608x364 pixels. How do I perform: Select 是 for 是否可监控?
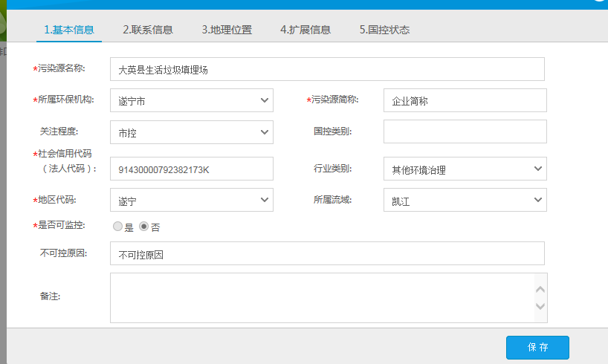click(x=117, y=226)
